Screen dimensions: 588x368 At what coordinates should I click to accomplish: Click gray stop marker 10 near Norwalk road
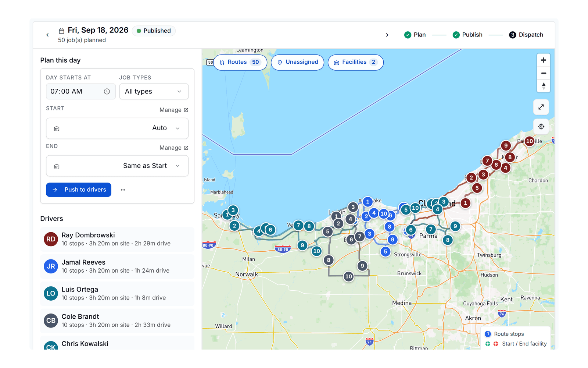click(x=349, y=276)
